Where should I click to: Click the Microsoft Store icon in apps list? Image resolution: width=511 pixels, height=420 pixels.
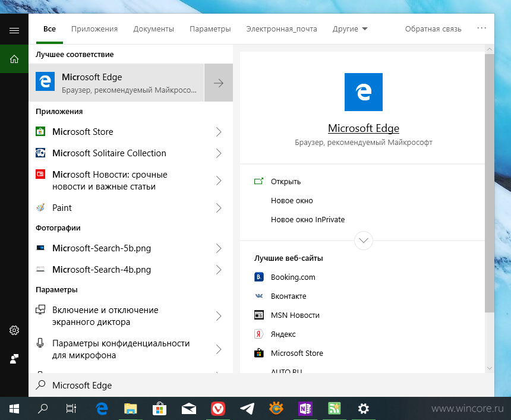(40, 131)
